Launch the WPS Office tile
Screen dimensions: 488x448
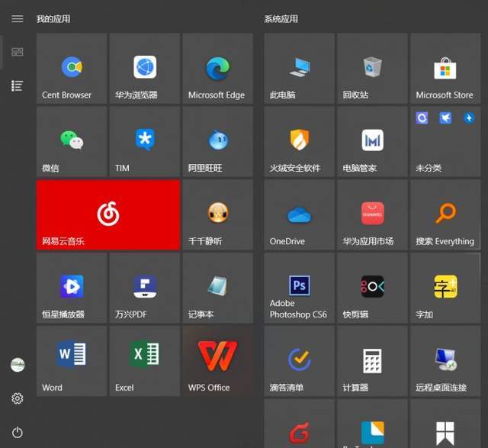tap(218, 362)
